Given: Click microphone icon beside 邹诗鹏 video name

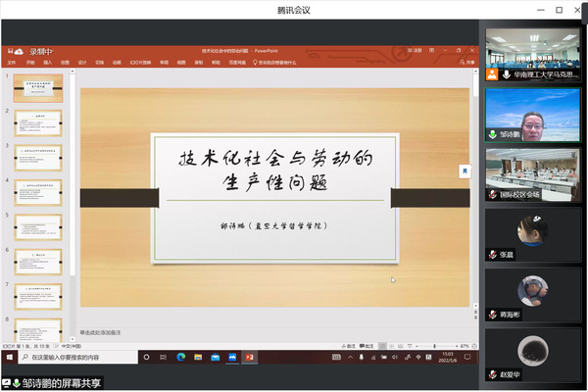Looking at the screenshot, I should click(493, 134).
